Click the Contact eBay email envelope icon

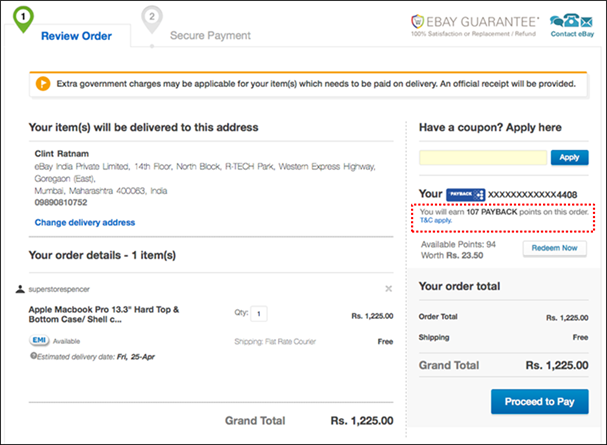(586, 22)
